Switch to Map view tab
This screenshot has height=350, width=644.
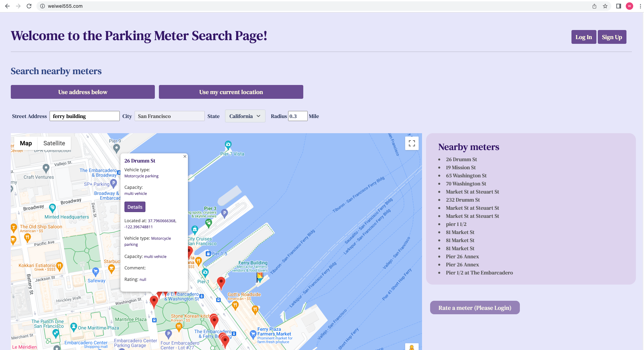pyautogui.click(x=26, y=143)
